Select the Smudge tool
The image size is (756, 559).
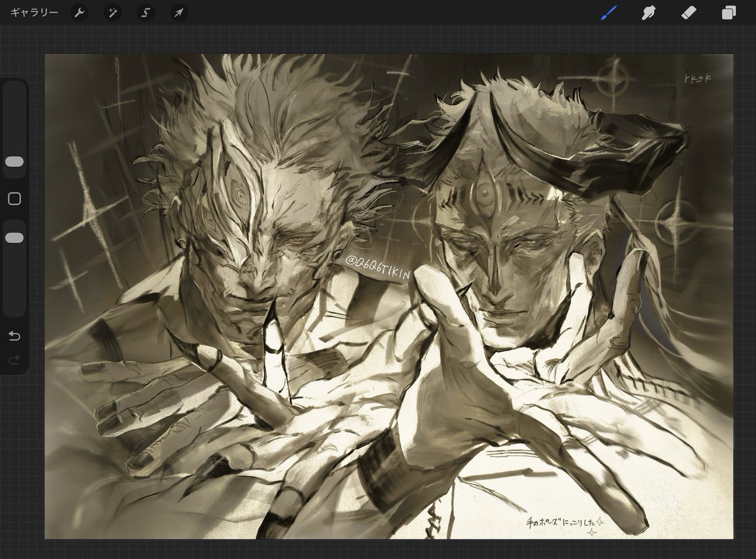[x=648, y=12]
